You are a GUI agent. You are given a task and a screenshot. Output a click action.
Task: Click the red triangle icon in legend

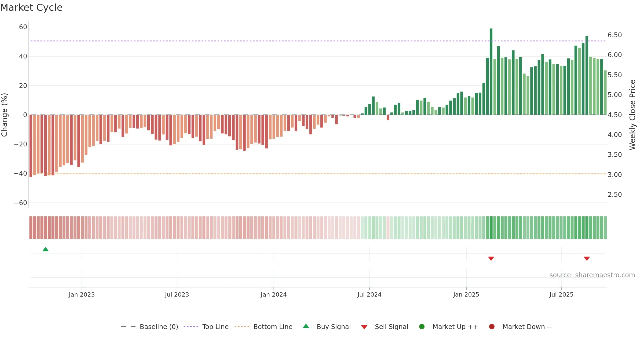[x=364, y=327]
